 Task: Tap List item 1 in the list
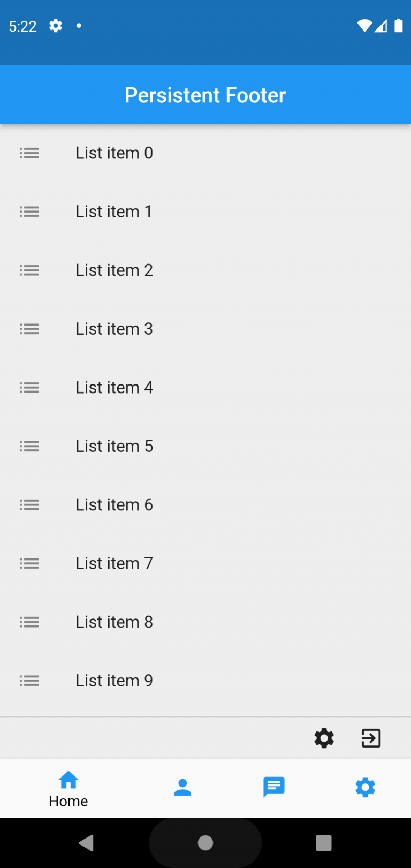pos(114,212)
